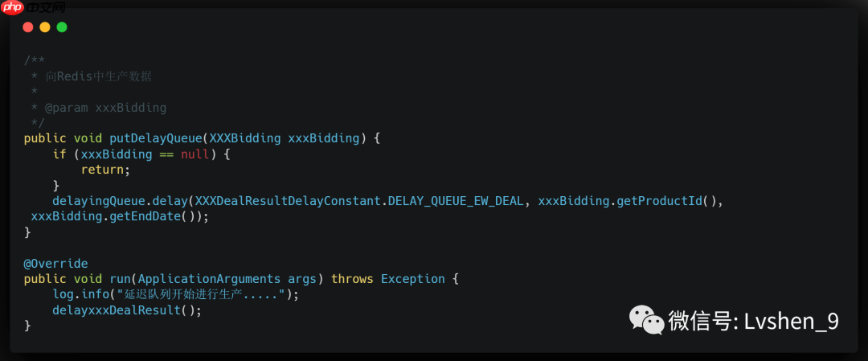Click the Lvshen_9 WeChat ID text
This screenshot has width=868, height=361.
coord(791,322)
